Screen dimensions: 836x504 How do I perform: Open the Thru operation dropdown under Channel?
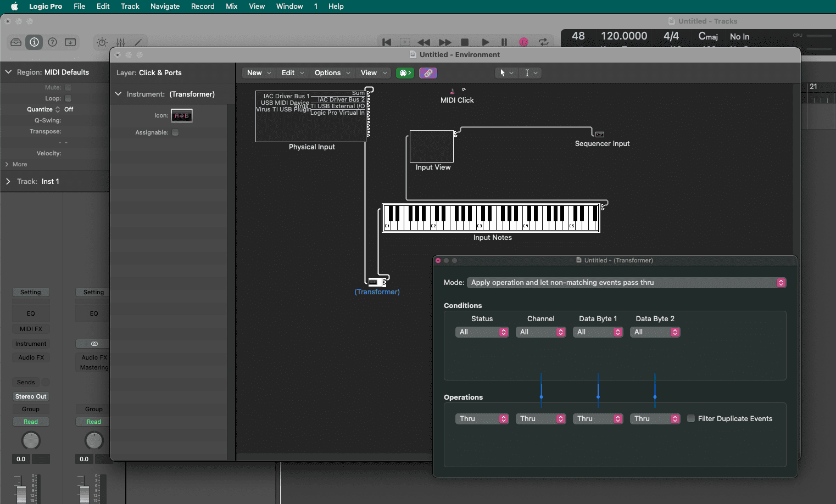pos(541,419)
